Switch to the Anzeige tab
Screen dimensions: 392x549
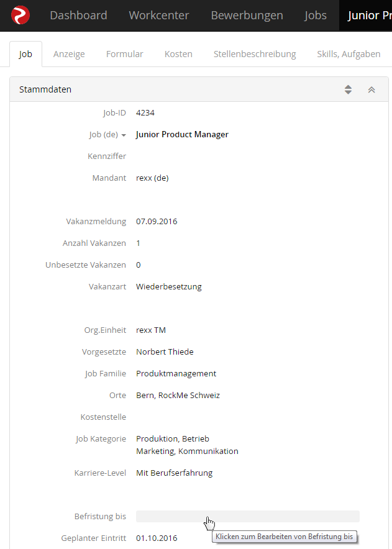tap(69, 54)
